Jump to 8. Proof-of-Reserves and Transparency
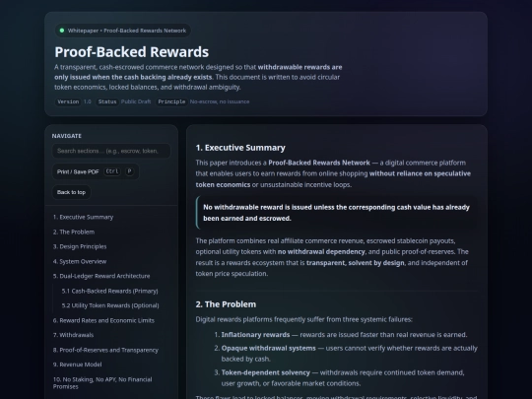 point(105,350)
